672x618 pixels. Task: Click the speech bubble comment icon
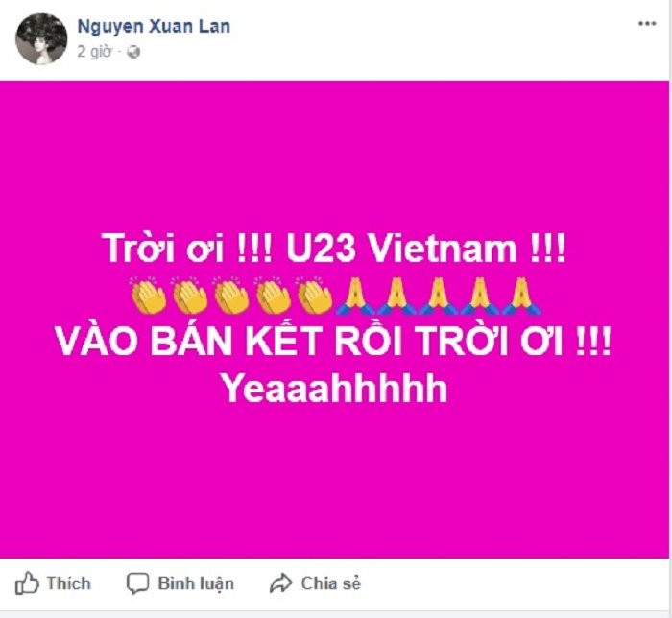[x=137, y=583]
